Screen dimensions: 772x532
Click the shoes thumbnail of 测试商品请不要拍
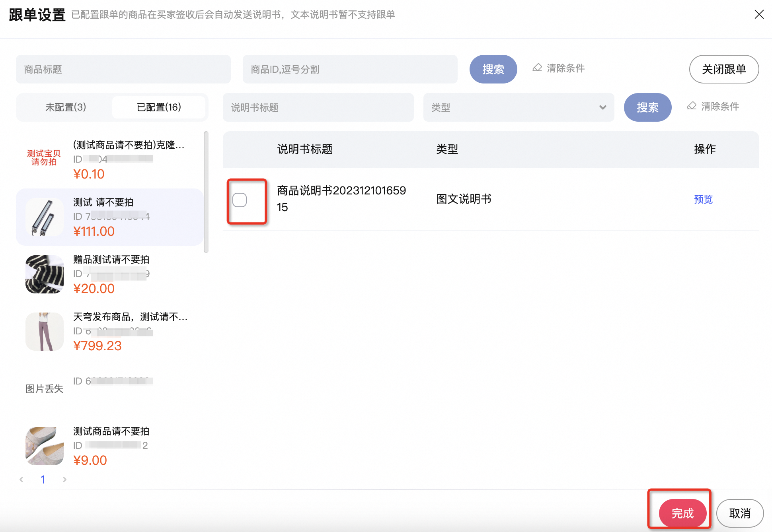click(44, 446)
